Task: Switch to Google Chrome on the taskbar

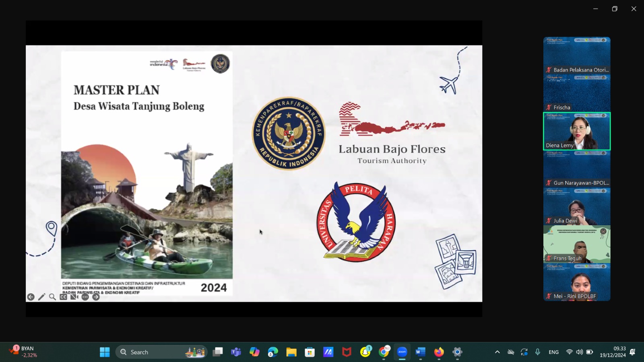Action: 384,352
